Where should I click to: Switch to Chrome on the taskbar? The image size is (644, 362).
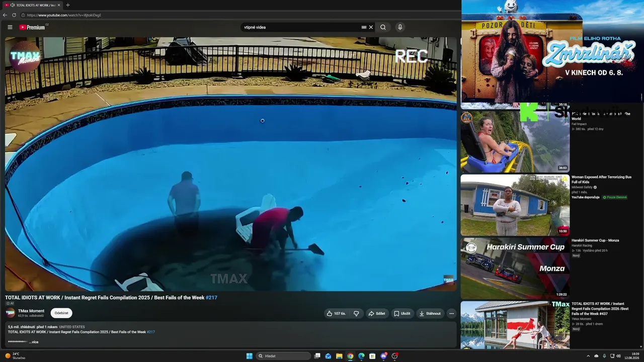click(x=350, y=356)
